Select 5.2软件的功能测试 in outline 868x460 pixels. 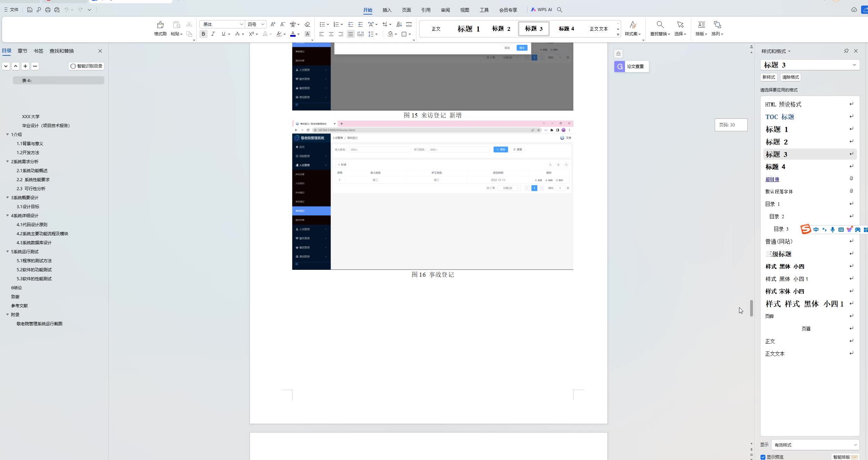(x=34, y=269)
